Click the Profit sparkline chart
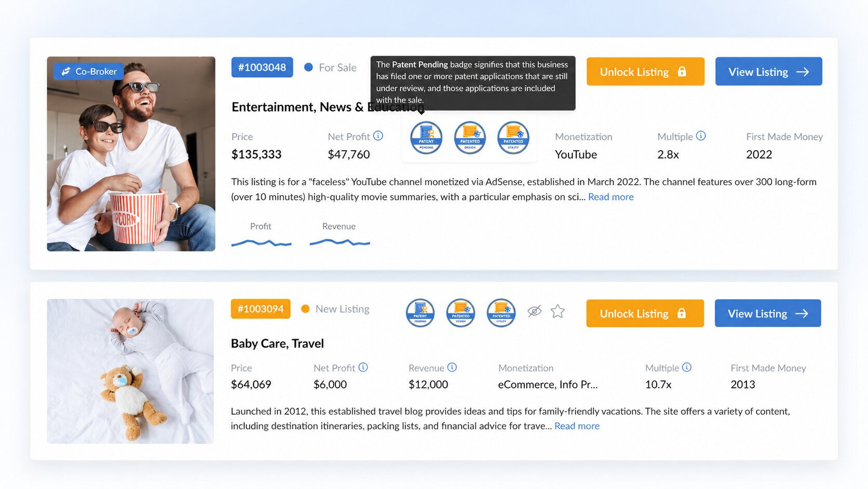Image resolution: width=868 pixels, height=489 pixels. point(261,242)
